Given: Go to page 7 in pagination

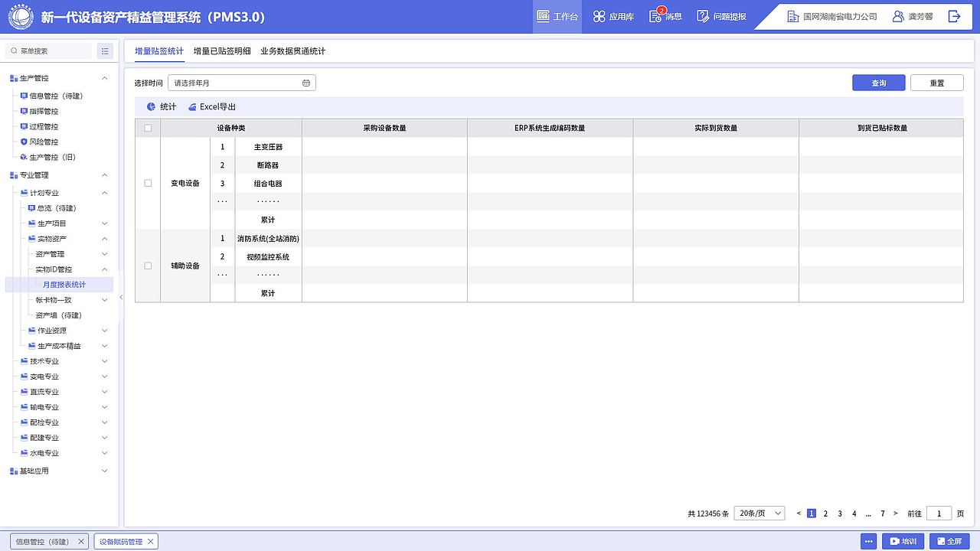Looking at the screenshot, I should [x=883, y=514].
